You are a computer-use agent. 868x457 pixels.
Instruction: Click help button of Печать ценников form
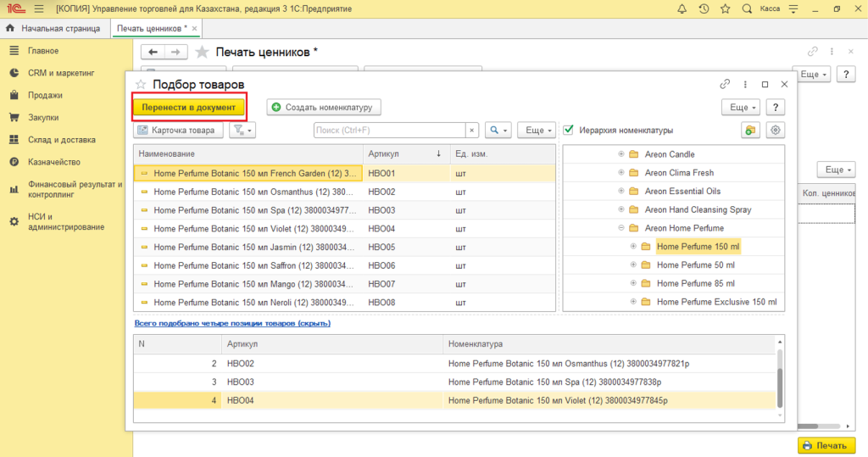(x=846, y=75)
